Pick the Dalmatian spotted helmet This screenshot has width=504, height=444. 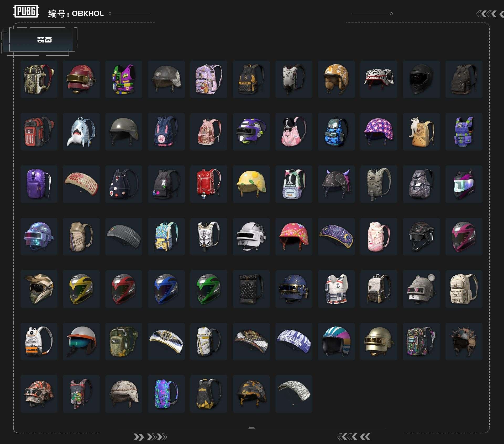point(379,79)
